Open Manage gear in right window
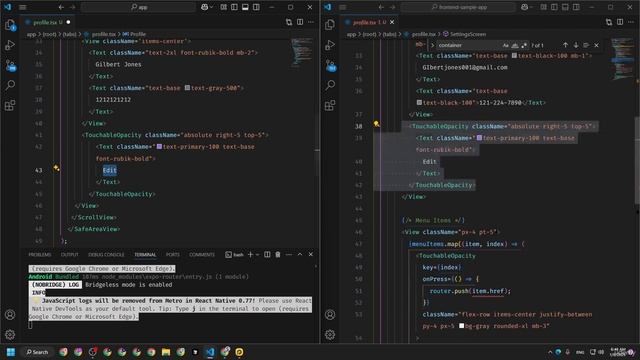The height and width of the screenshot is (360, 640). (330, 335)
